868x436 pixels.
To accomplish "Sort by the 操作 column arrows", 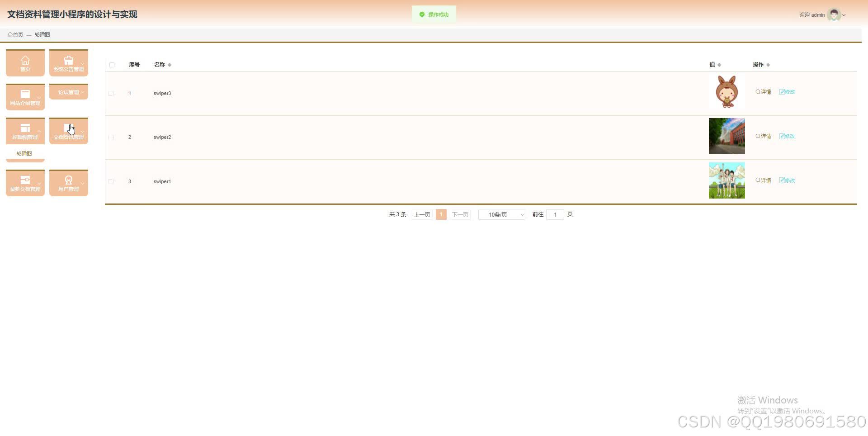I will coord(768,65).
